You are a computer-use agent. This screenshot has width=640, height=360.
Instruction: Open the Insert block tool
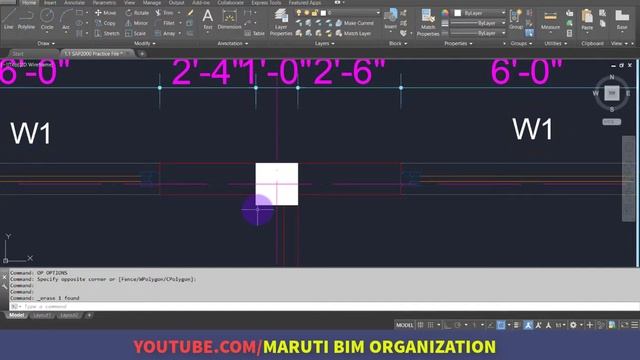[x=391, y=19]
